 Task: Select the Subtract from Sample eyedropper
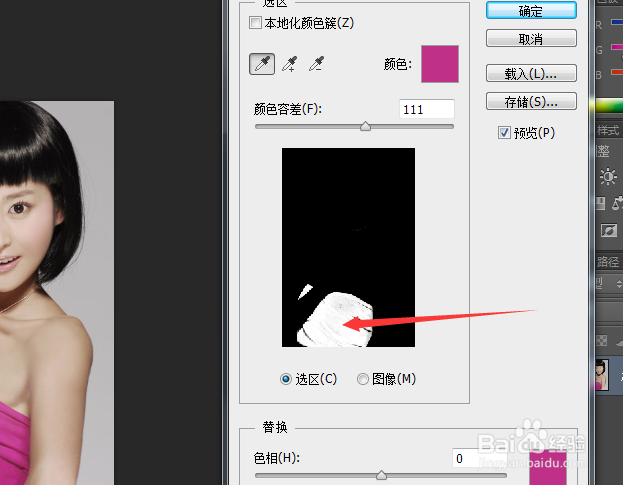click(x=317, y=64)
